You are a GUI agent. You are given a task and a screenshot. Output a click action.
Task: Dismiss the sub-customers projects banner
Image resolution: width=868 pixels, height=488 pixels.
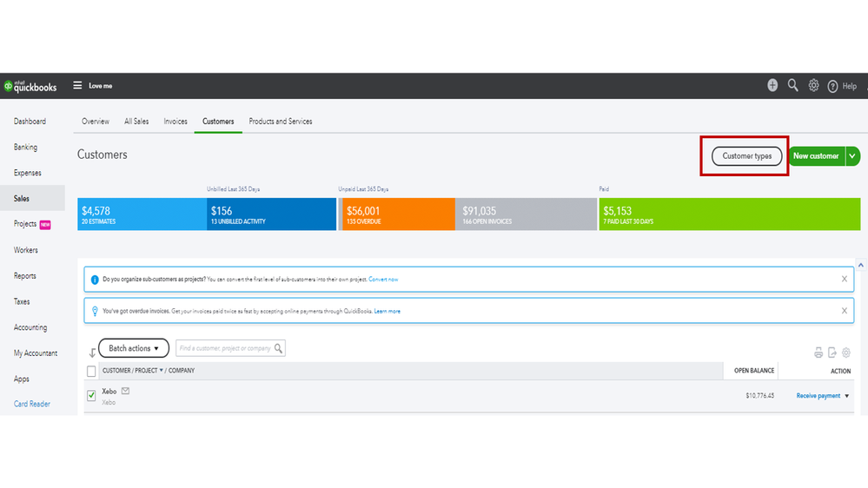coord(845,279)
